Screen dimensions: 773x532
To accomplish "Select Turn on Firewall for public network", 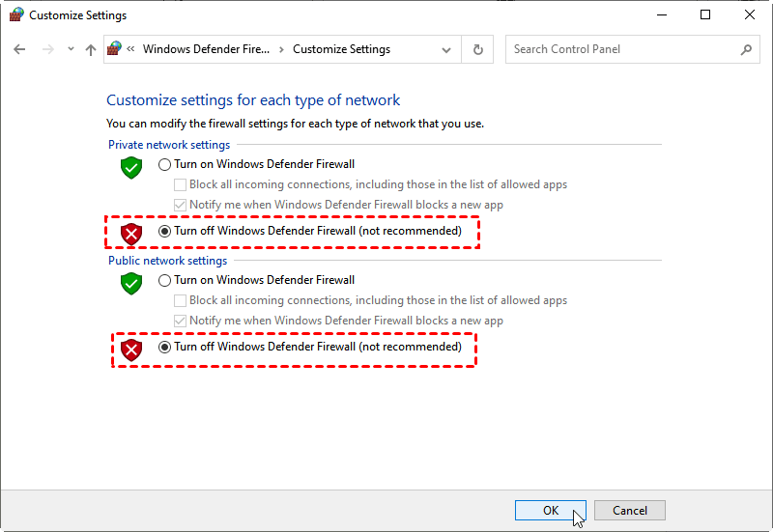I will (164, 281).
